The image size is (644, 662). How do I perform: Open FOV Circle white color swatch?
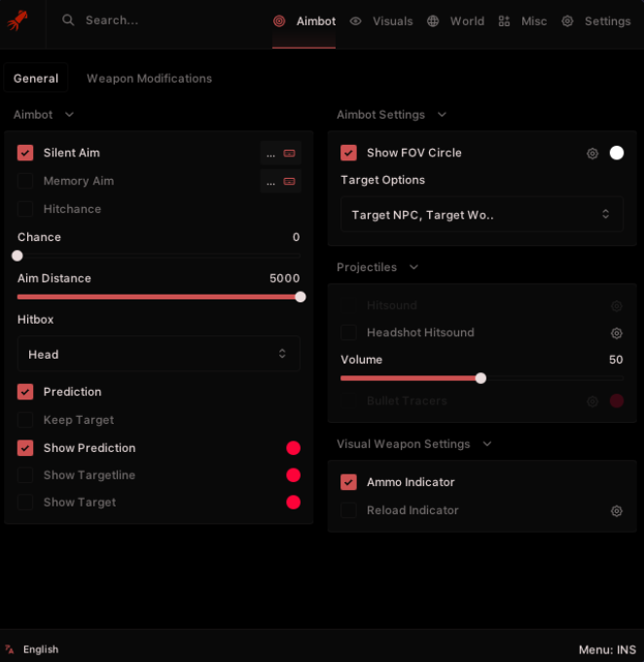[x=617, y=153]
